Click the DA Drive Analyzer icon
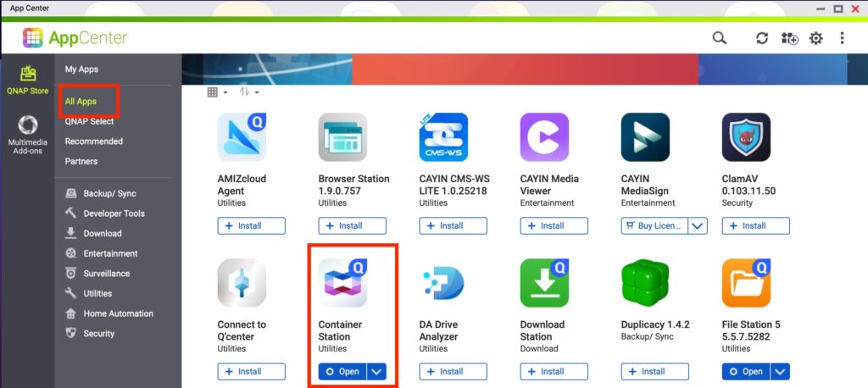 click(443, 283)
